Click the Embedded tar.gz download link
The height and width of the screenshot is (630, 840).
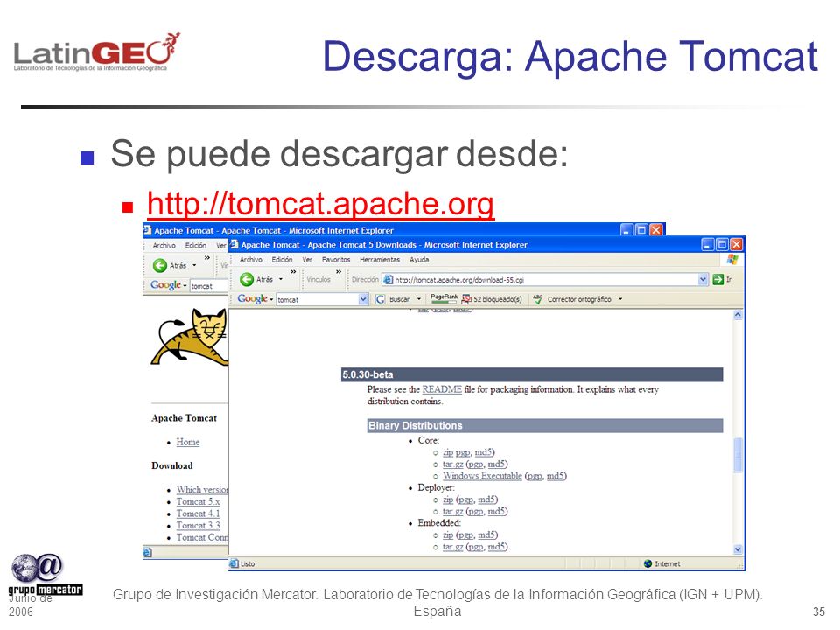pos(452,546)
